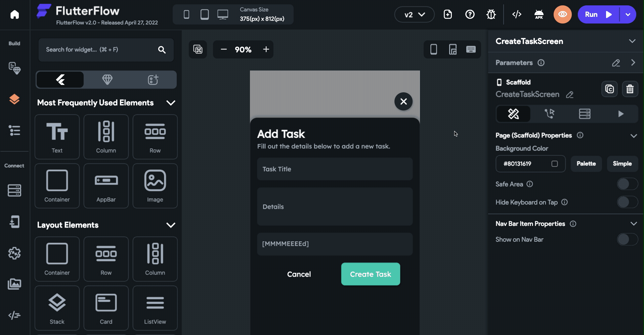Open the API calls icon in sidebar
This screenshot has height=335, width=644.
pyautogui.click(x=14, y=222)
